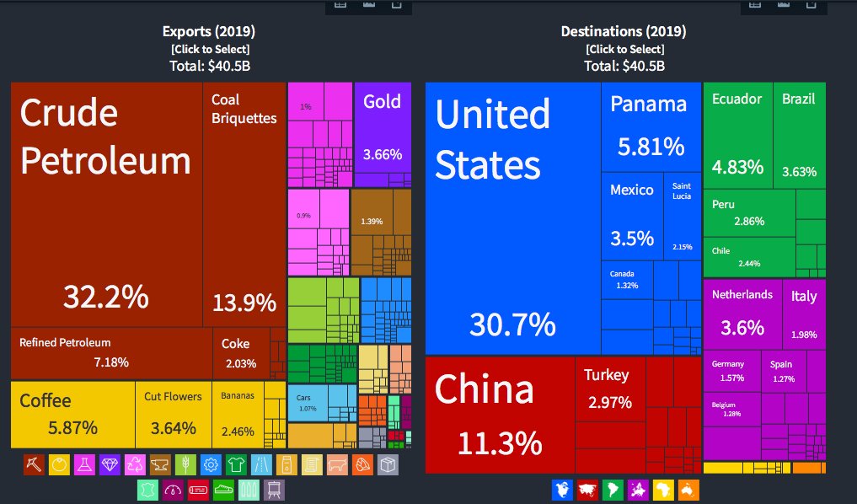857x504 pixels.
Task: Select the mineral products pickaxe icon
Action: pyautogui.click(x=34, y=464)
